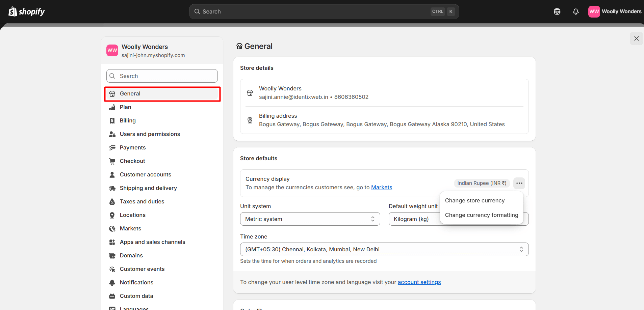Click the Billing receipt icon

(112, 121)
